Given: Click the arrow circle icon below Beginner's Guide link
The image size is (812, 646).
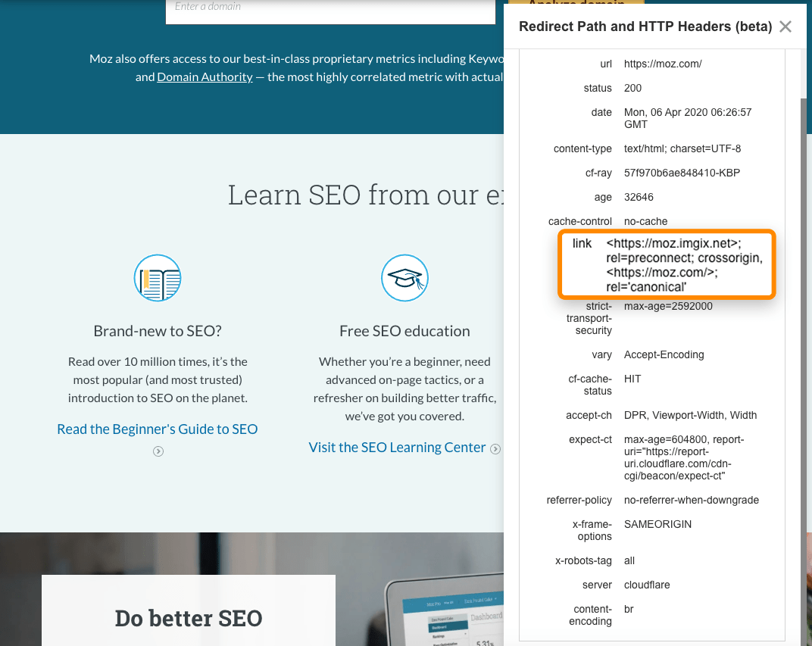Looking at the screenshot, I should click(x=158, y=451).
